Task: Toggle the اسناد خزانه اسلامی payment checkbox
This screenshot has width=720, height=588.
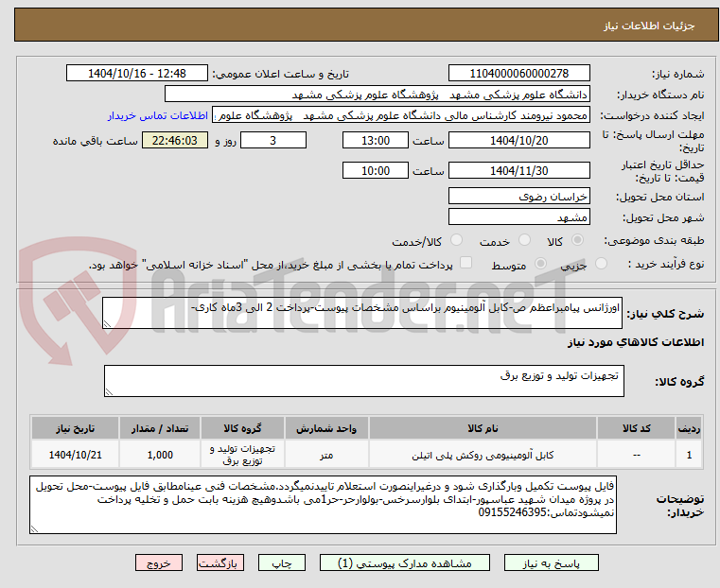Action: [465, 263]
